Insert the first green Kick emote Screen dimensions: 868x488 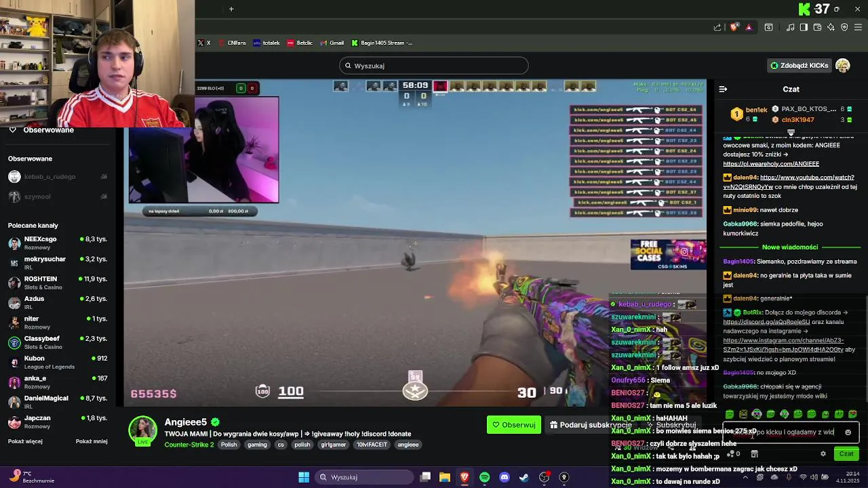pos(730,414)
